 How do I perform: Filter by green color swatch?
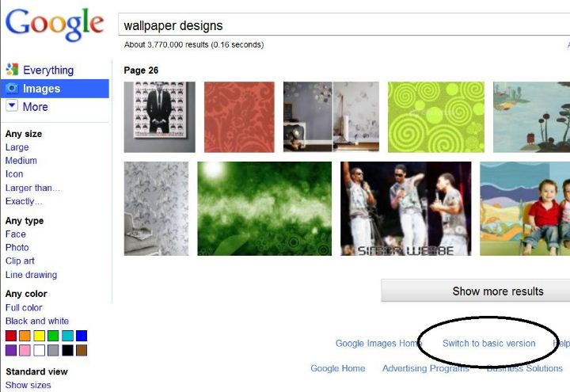tap(53, 336)
